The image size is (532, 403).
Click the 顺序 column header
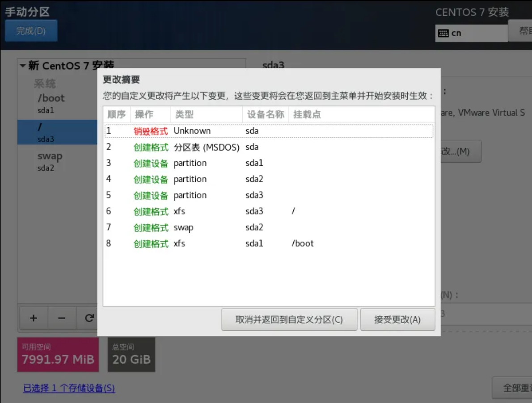click(x=117, y=114)
